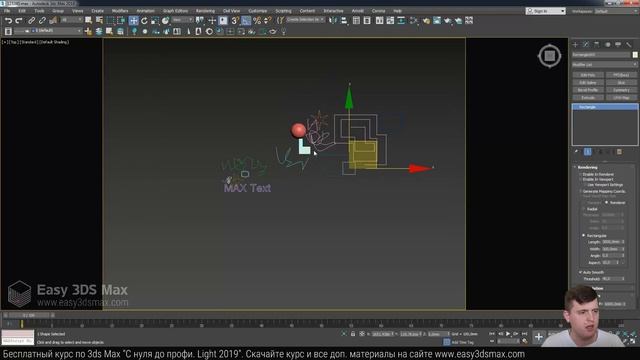Toggle the Spinner Snap icon

[x=267, y=20]
